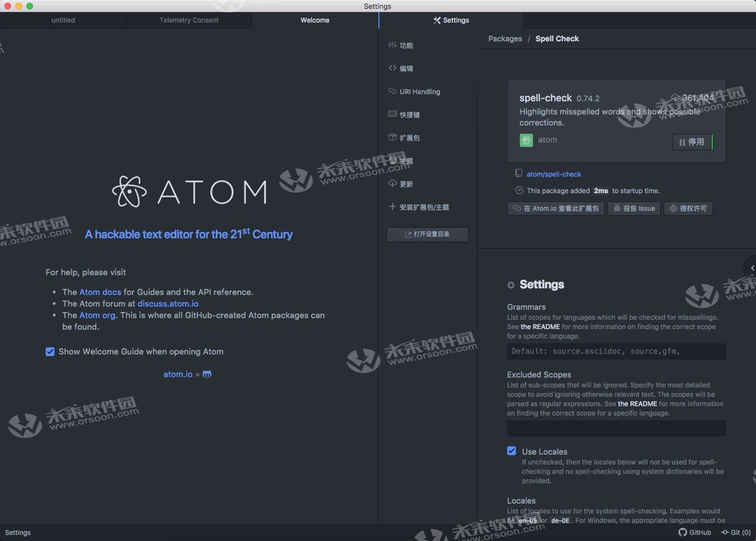Click 停用 to disable spell-check
The image size is (756, 541).
692,142
